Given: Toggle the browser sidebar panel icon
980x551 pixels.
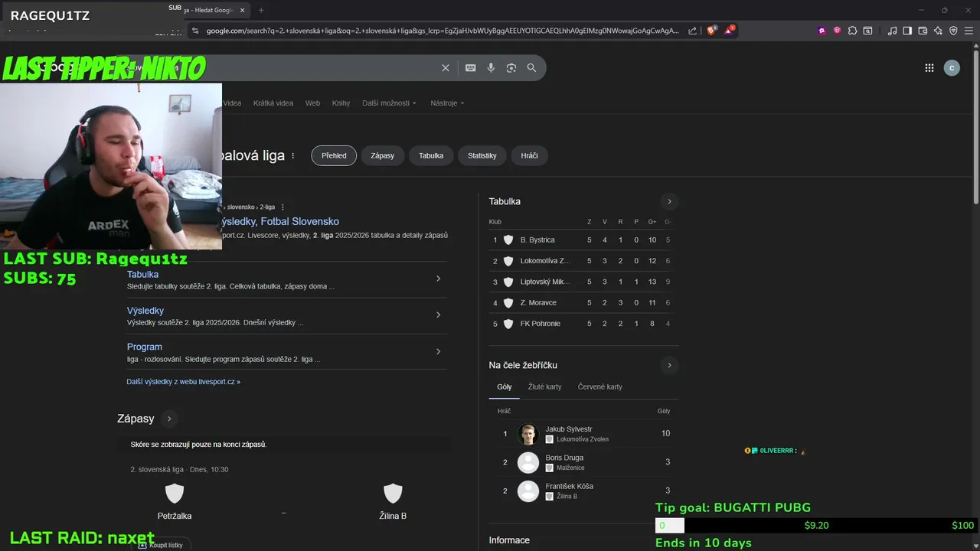Looking at the screenshot, I should [907, 31].
